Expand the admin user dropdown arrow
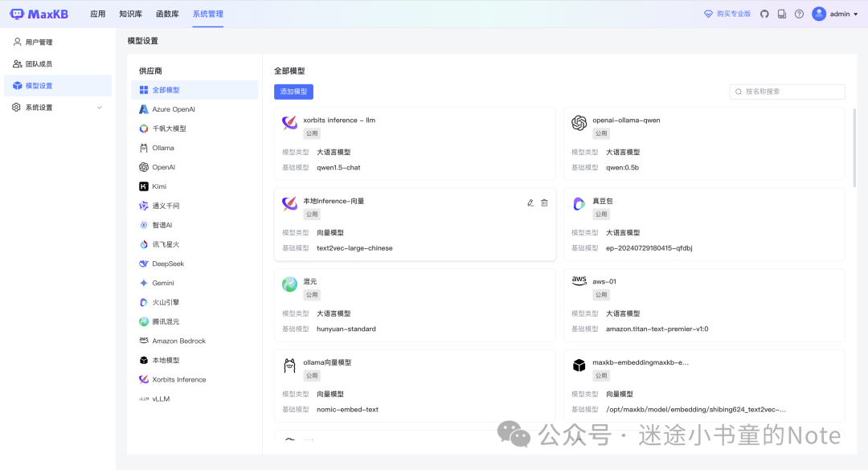868x470 pixels. click(x=856, y=14)
